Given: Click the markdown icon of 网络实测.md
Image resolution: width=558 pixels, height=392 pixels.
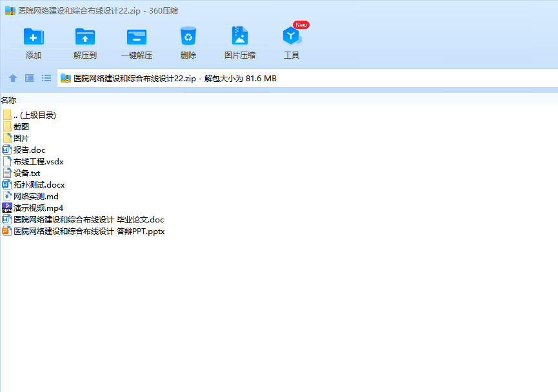Looking at the screenshot, I should [7, 196].
